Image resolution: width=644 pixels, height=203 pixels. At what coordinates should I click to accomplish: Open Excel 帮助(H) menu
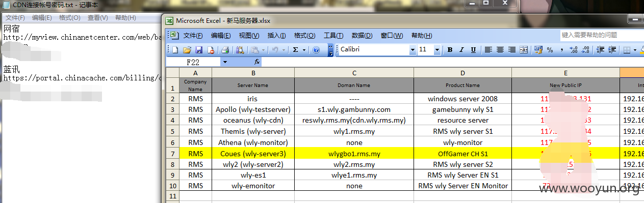tap(421, 36)
